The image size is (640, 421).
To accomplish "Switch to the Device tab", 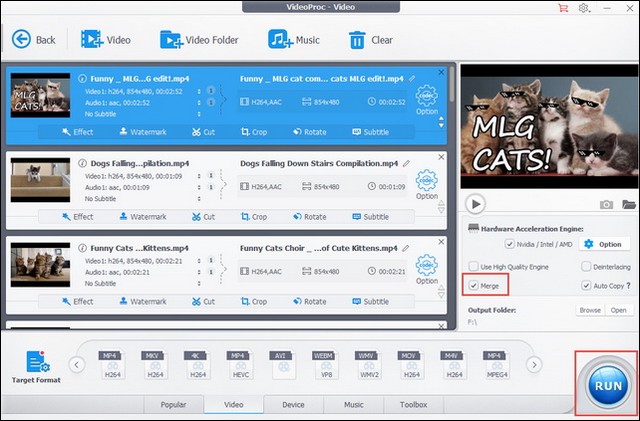I will click(x=293, y=404).
